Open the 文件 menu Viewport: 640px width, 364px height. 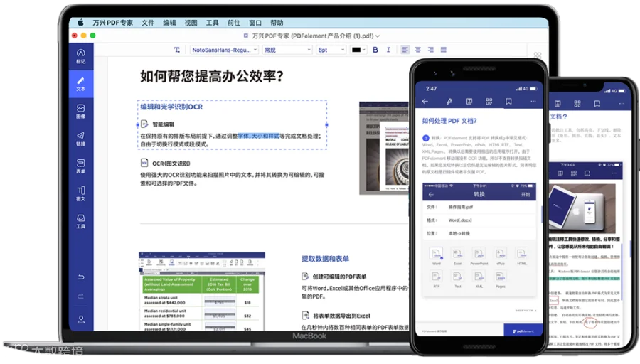[148, 23]
